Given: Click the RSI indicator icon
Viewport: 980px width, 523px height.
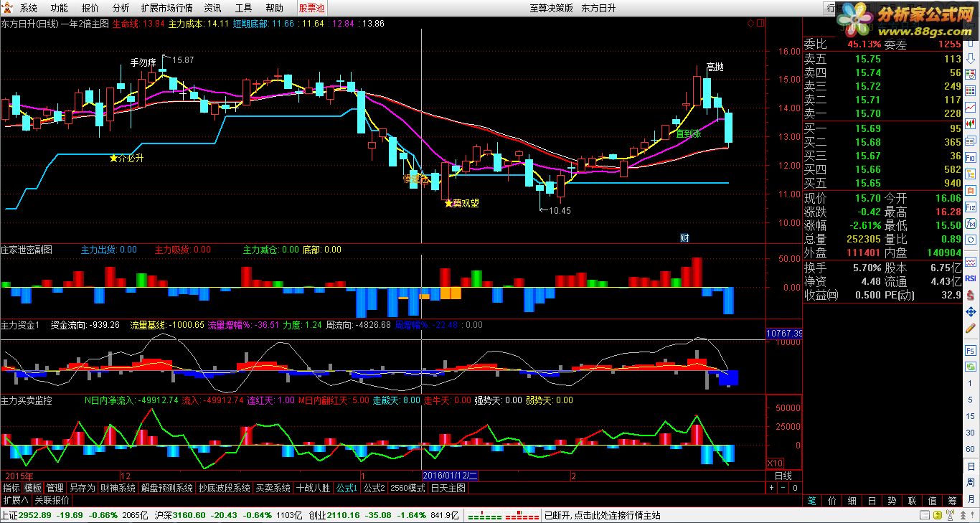Looking at the screenshot, I should (971, 278).
